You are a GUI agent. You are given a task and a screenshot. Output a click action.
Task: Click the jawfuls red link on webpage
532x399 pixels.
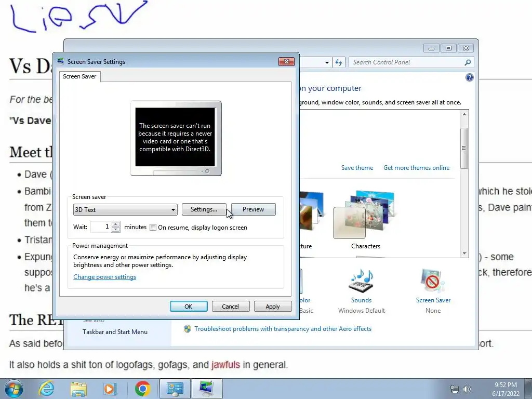tap(225, 365)
